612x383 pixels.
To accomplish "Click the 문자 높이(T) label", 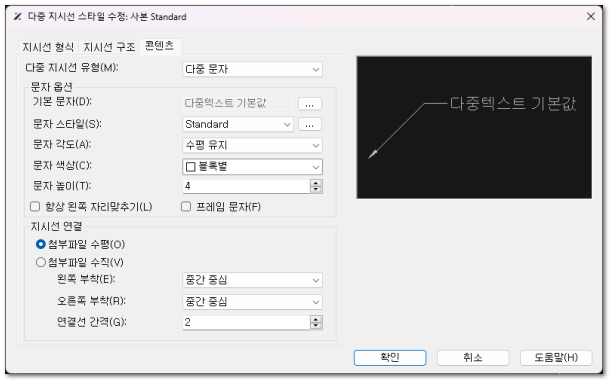I will 62,185.
